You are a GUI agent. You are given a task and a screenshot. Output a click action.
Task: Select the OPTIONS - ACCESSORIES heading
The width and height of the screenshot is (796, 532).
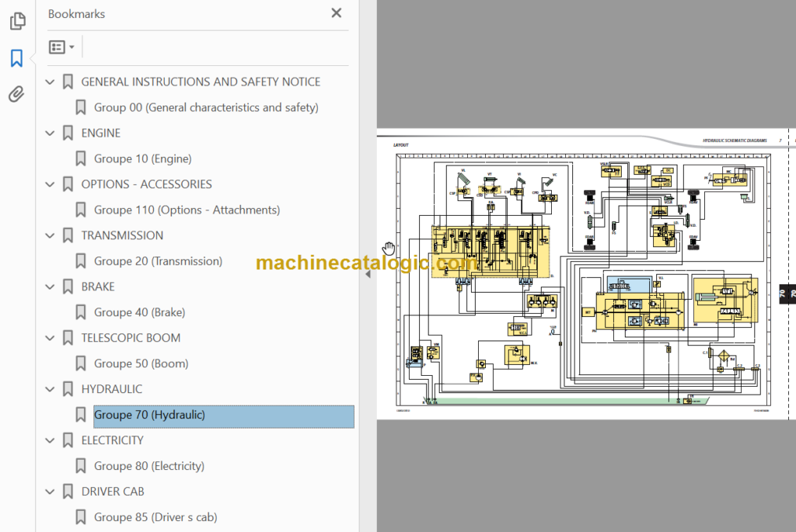click(147, 184)
